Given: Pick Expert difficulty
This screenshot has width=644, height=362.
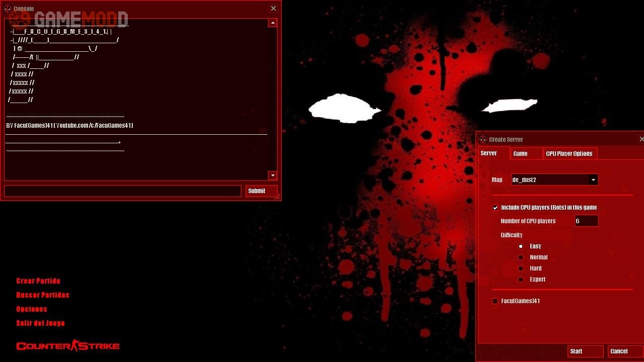Looking at the screenshot, I should coord(521,280).
